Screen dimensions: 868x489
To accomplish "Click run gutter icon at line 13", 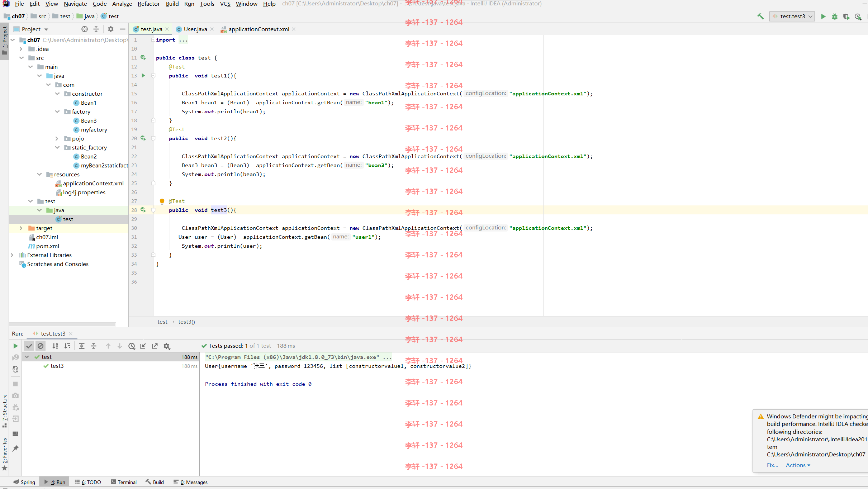I will point(143,76).
